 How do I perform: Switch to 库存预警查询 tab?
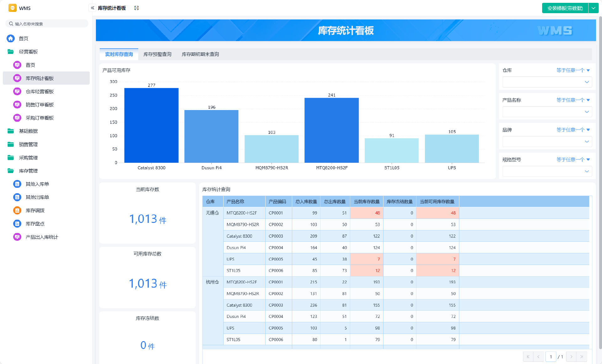157,54
